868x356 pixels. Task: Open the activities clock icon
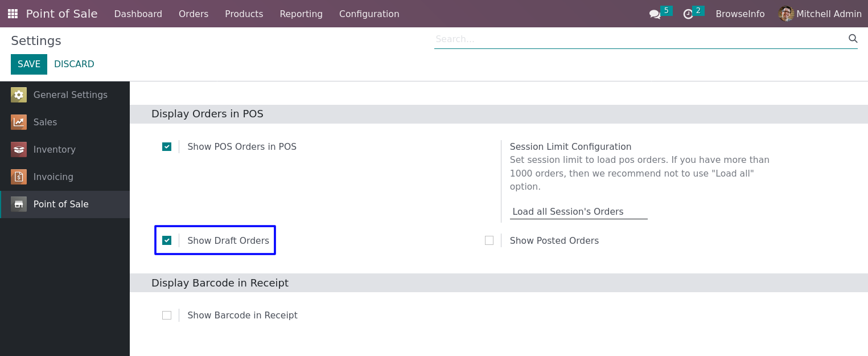pos(688,14)
